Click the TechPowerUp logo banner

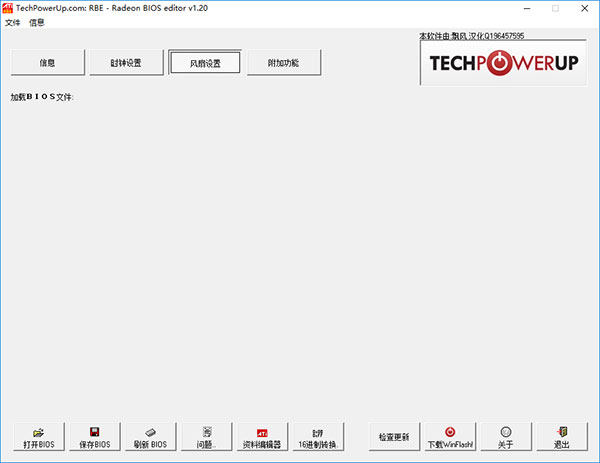pyautogui.click(x=503, y=63)
